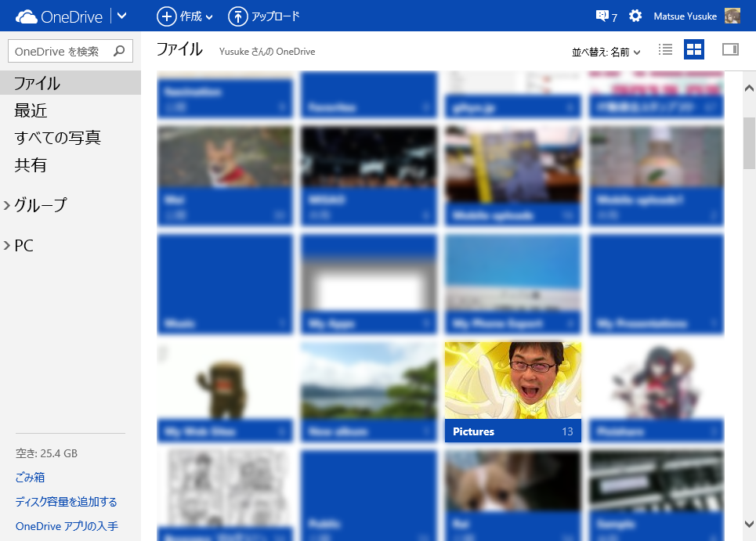Click the upload (アップロード) arrow icon
756x541 pixels.
pyautogui.click(x=237, y=16)
